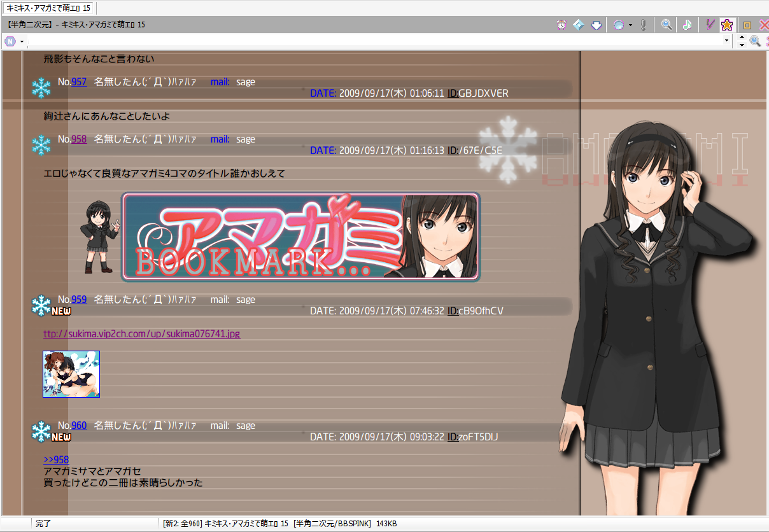Focus the search text field below the toolbar
Image resolution: width=769 pixels, height=532 pixels.
[x=376, y=41]
